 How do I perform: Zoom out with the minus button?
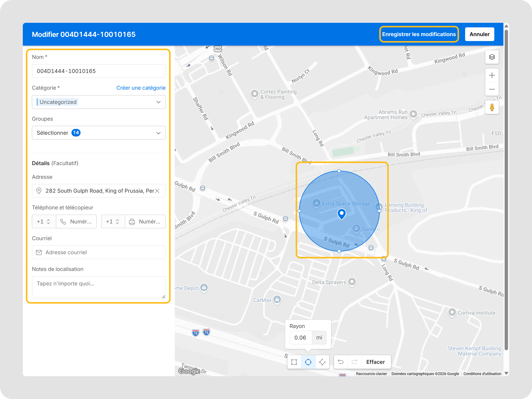(x=492, y=89)
